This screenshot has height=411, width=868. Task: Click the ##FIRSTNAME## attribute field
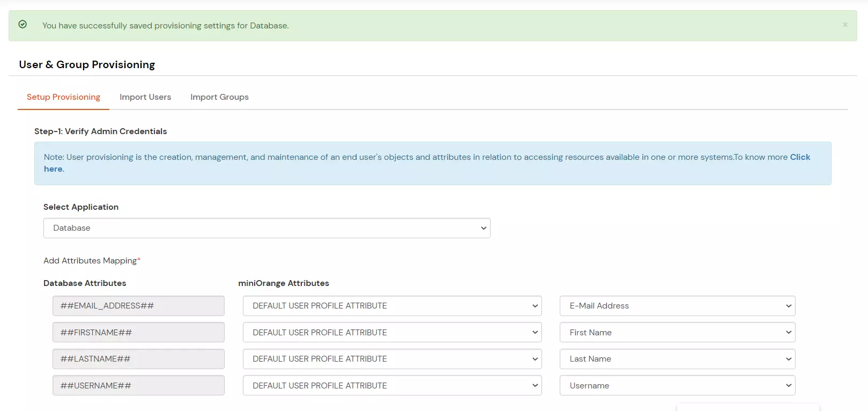(138, 333)
